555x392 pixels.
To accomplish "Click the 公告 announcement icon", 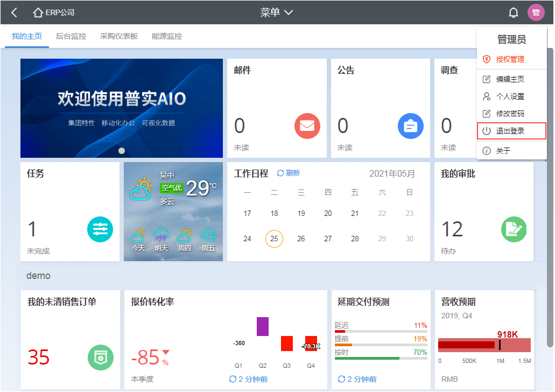I will click(x=410, y=126).
